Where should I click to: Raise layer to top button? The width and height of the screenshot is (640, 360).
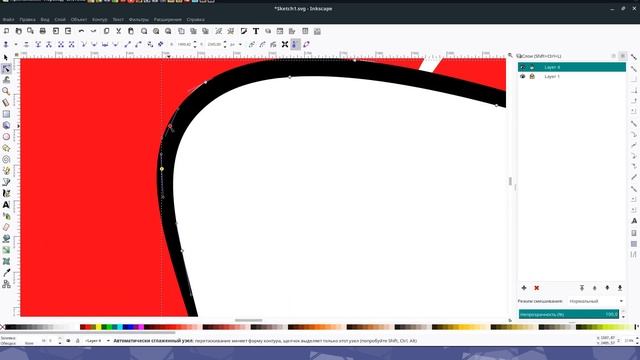point(582,288)
